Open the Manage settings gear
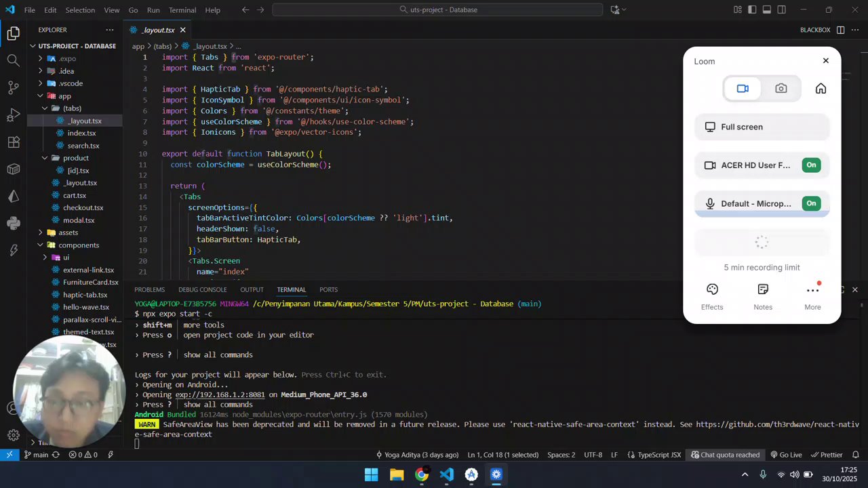The width and height of the screenshot is (868, 488). point(13,435)
